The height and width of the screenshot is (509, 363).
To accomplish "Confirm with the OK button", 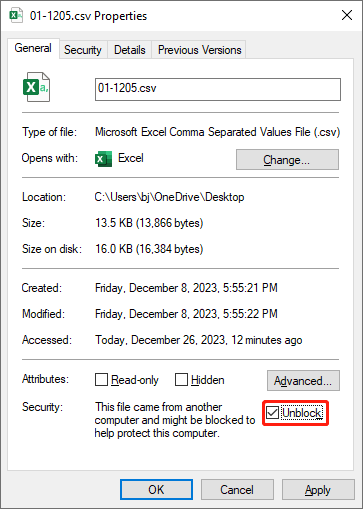I will (156, 490).
